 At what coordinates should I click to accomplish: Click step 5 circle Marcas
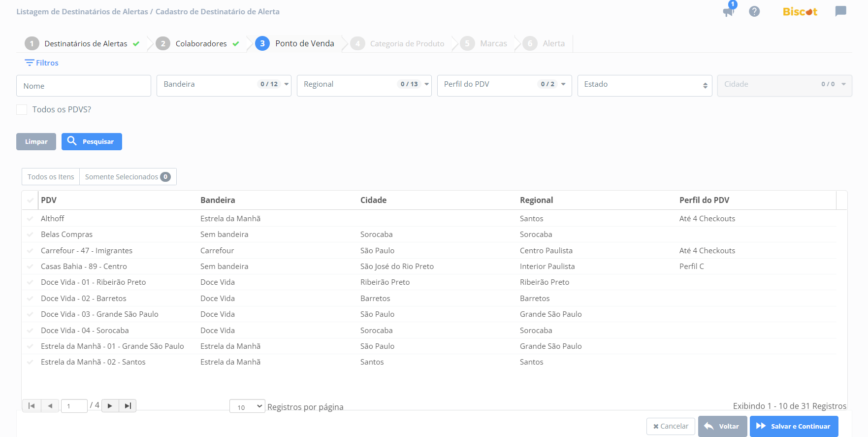(467, 43)
